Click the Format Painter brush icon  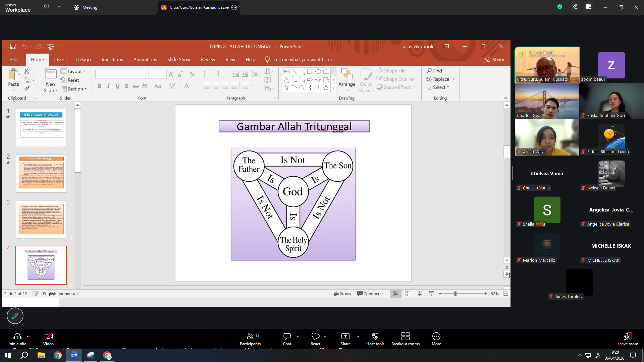pos(26,88)
